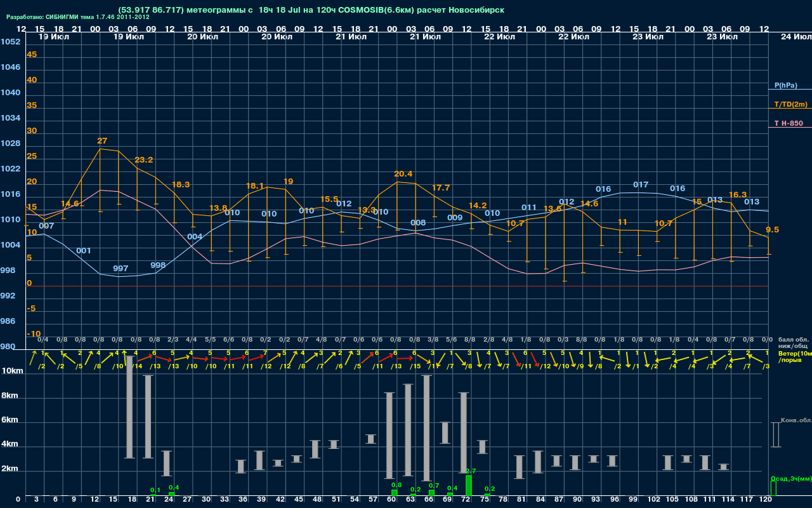Click the temperature value 14.2
The image size is (812, 508).
point(478,206)
